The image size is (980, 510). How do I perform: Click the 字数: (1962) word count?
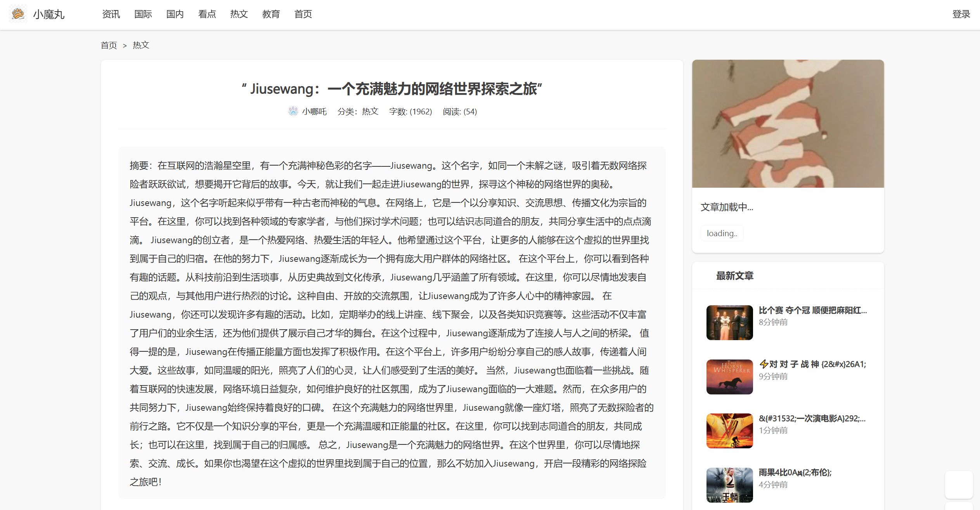tap(410, 111)
